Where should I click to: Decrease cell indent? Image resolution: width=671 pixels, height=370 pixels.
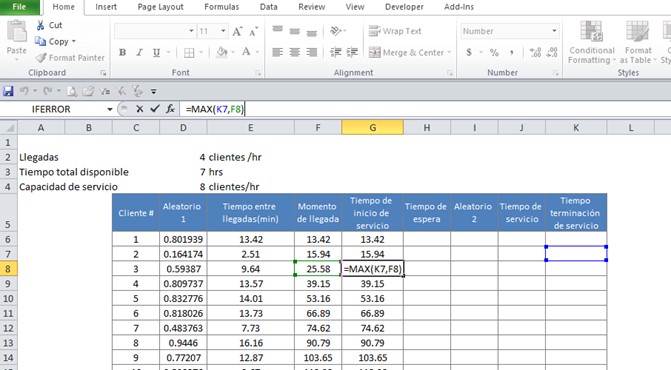coord(336,52)
